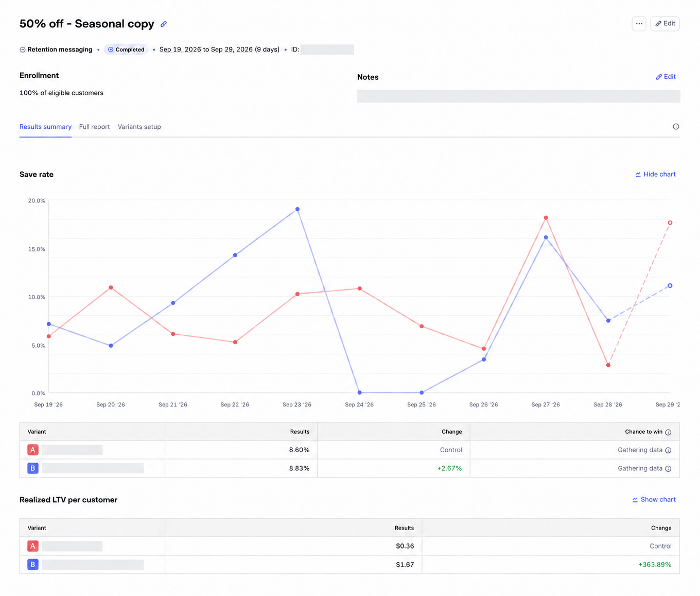Click the red A variant badge in Save rate table
The image size is (700, 596).
pyautogui.click(x=33, y=450)
